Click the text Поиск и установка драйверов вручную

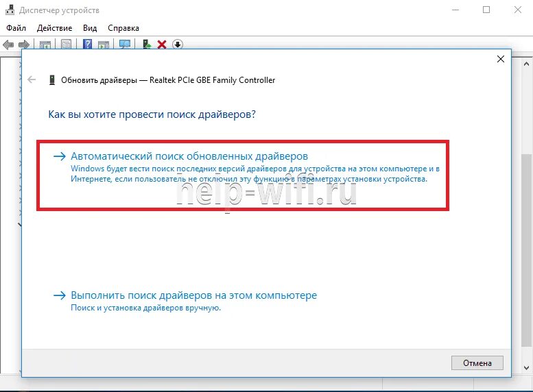146,308
